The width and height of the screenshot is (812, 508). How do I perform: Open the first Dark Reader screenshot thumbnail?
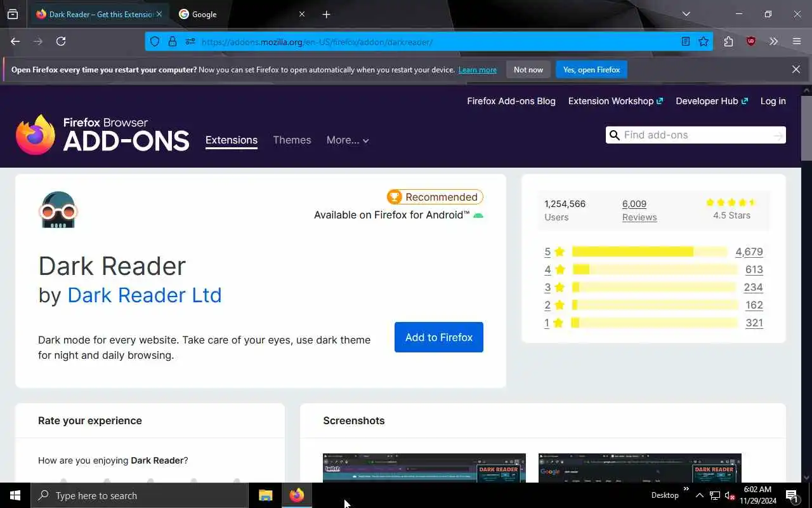pyautogui.click(x=424, y=468)
